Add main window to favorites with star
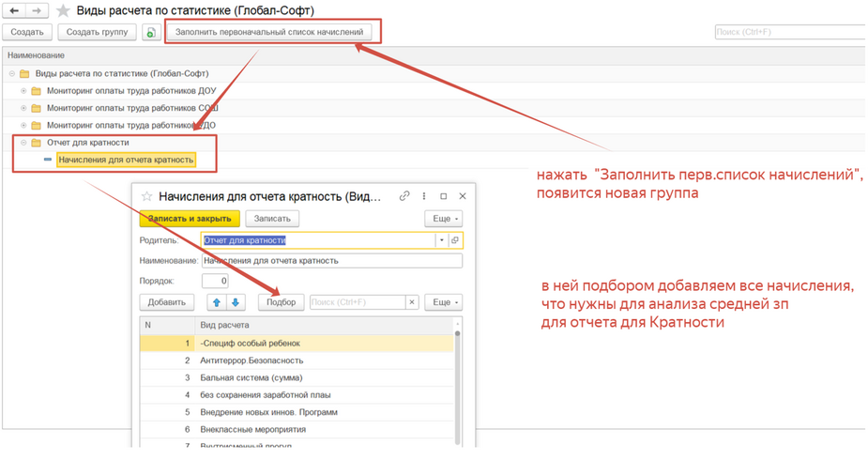 (x=63, y=10)
